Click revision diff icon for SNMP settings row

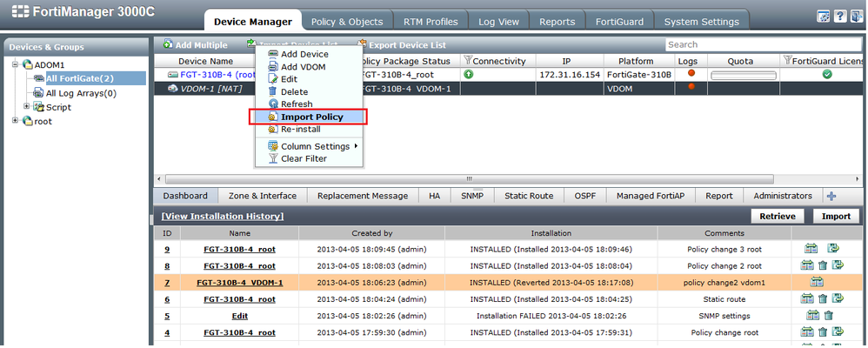coord(812,315)
